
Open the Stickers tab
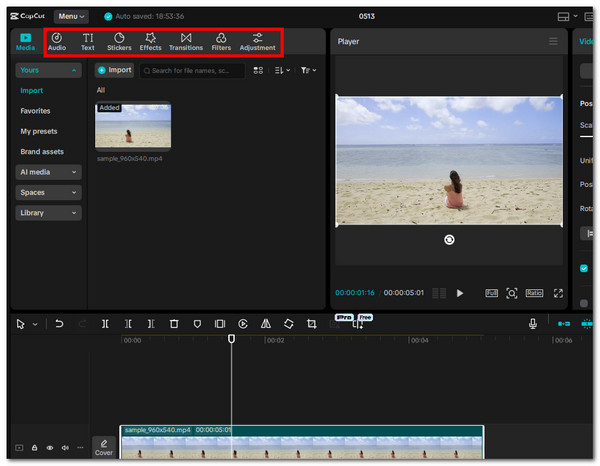119,42
